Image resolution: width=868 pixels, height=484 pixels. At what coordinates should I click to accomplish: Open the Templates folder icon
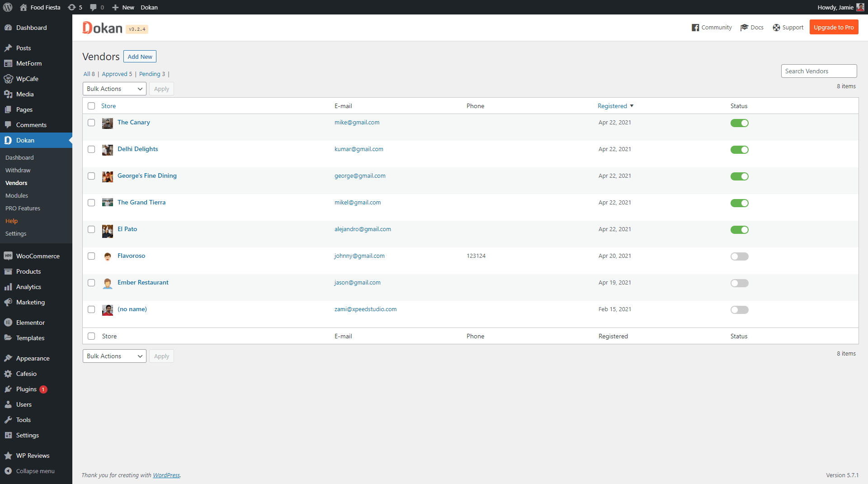point(8,338)
